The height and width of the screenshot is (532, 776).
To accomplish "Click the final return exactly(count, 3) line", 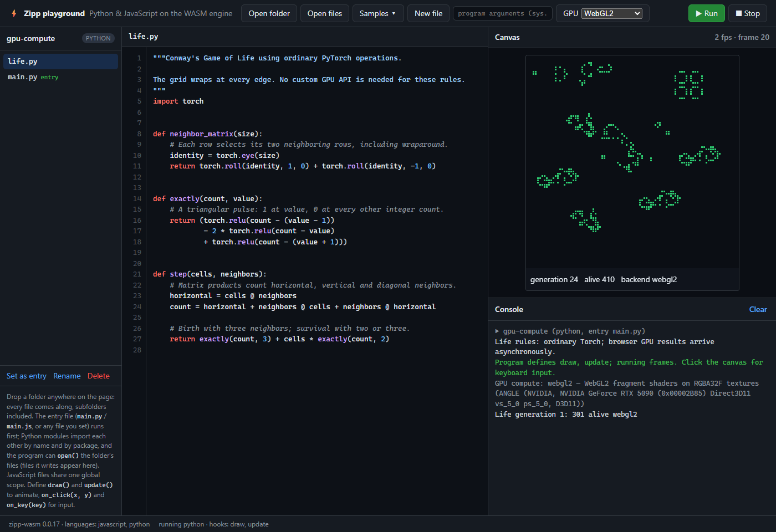I will (279, 339).
